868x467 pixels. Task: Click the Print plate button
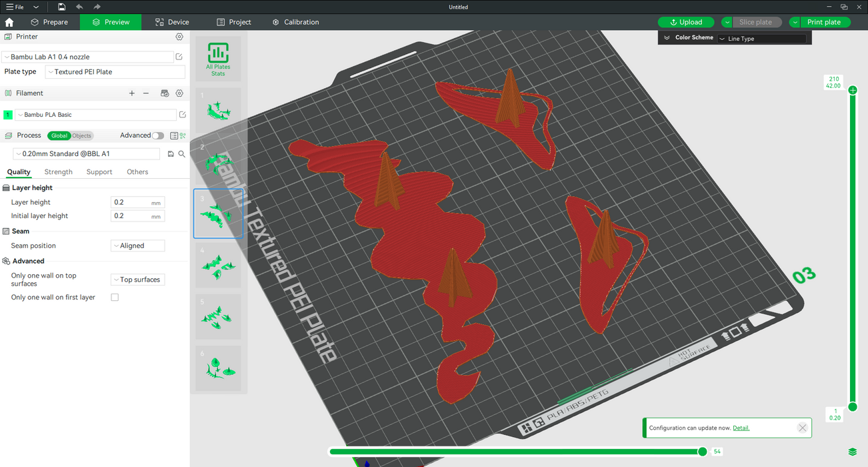824,22
